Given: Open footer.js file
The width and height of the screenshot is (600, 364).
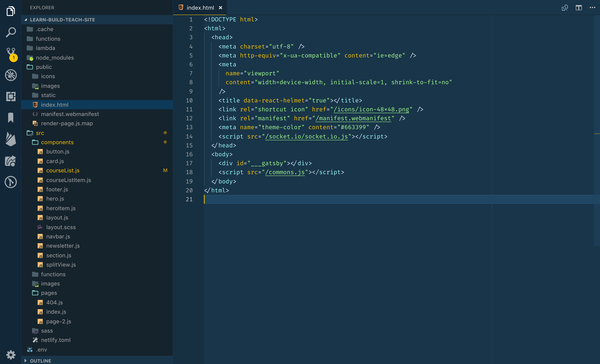Looking at the screenshot, I should (x=97, y=189).
